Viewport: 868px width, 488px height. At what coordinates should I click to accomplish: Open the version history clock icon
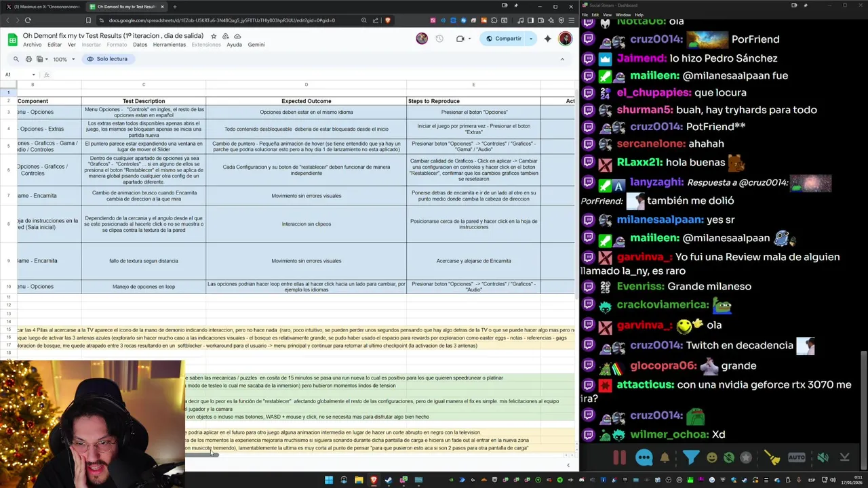(439, 39)
